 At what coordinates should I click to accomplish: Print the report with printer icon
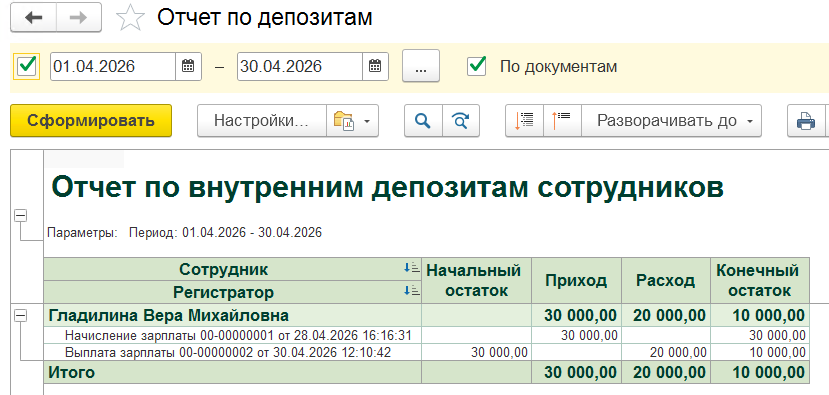pos(806,121)
